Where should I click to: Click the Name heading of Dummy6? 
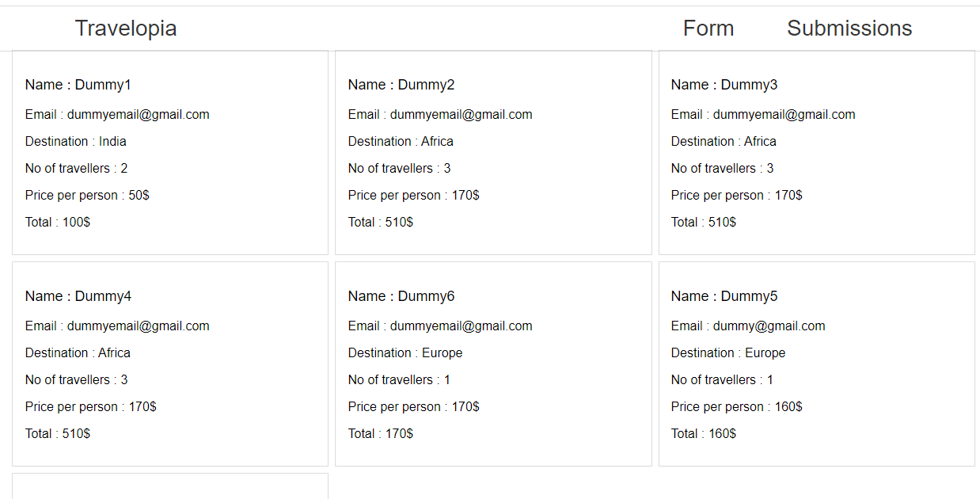(400, 295)
